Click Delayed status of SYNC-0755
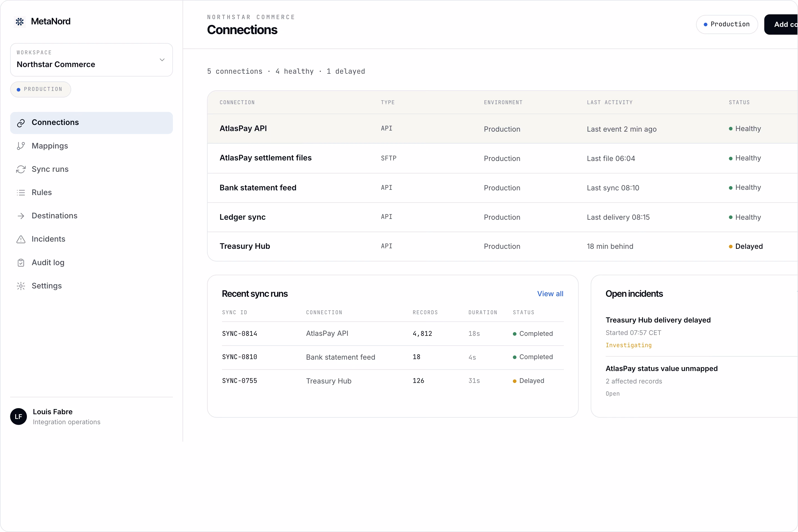 528,381
